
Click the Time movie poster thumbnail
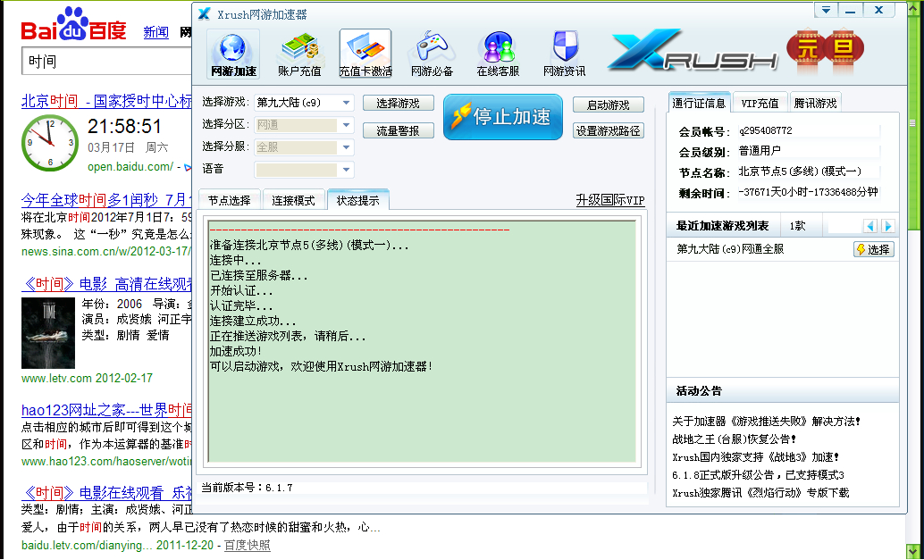48,333
